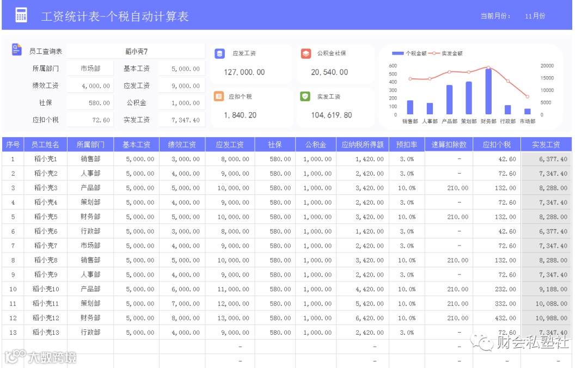Click the green shield 实发工资 card icon
The width and height of the screenshot is (588, 368).
[305, 96]
